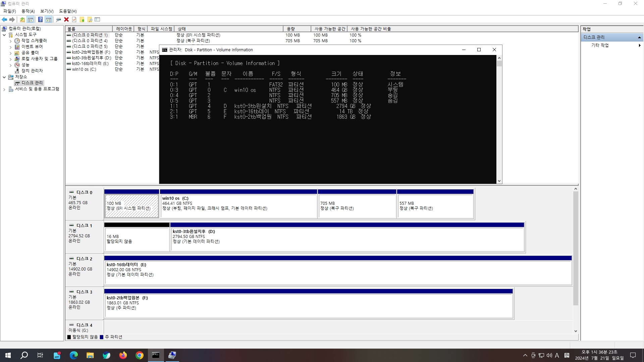The width and height of the screenshot is (644, 362).
Task: Open the 보기(V) menu
Action: (47, 11)
